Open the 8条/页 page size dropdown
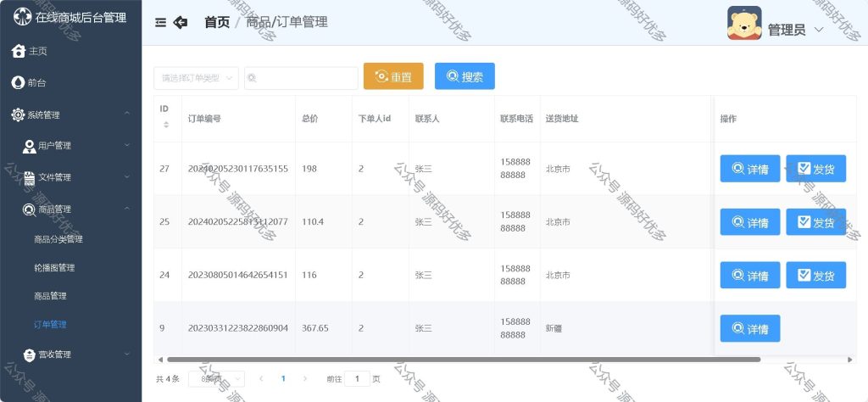 [x=216, y=379]
